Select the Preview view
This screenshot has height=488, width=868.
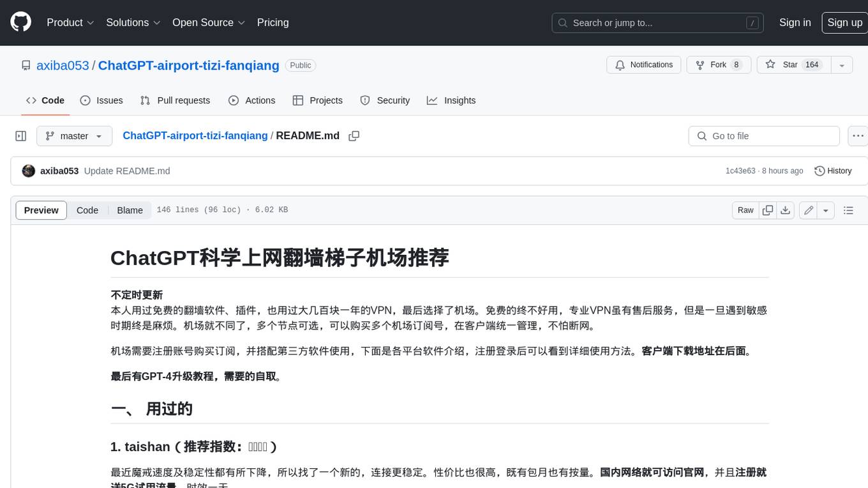(x=41, y=210)
